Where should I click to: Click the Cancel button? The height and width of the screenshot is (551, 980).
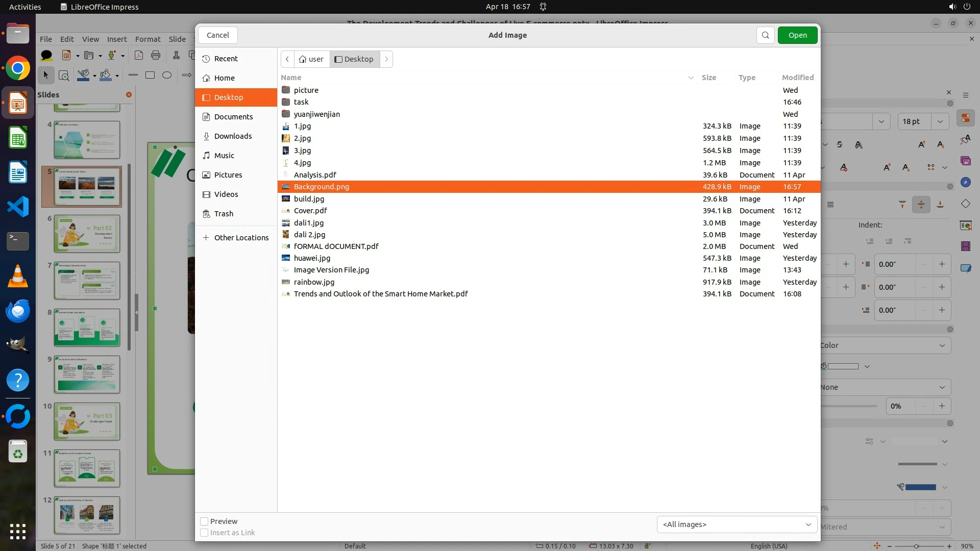(218, 35)
